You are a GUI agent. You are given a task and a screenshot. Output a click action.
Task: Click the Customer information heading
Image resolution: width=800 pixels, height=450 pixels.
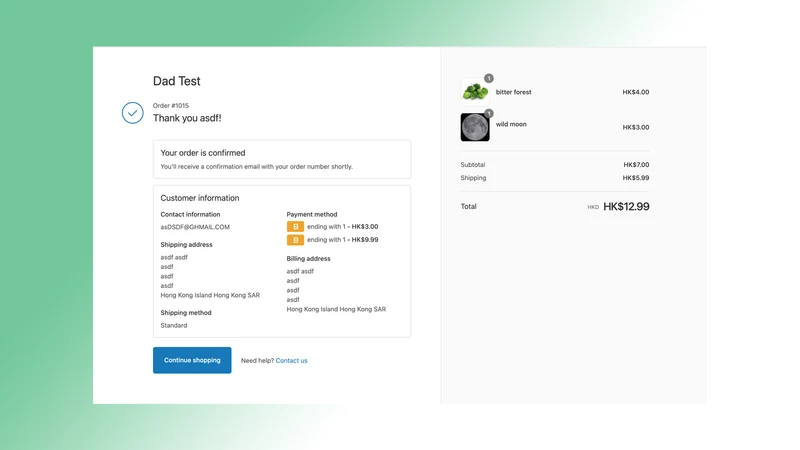(x=200, y=198)
